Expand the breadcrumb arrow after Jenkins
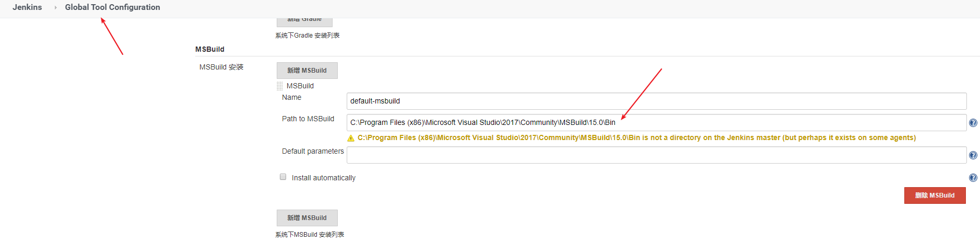 (55, 7)
